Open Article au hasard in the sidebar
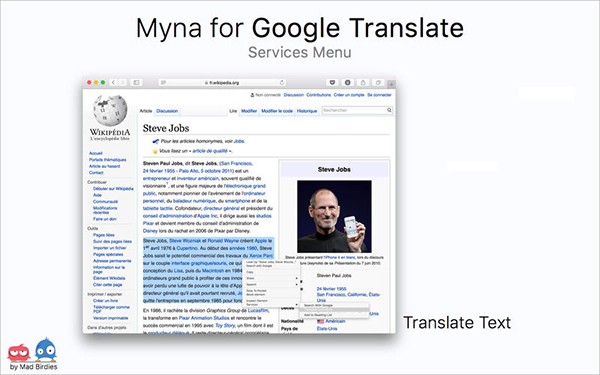Viewport: 600px width, 375px height. click(x=104, y=166)
